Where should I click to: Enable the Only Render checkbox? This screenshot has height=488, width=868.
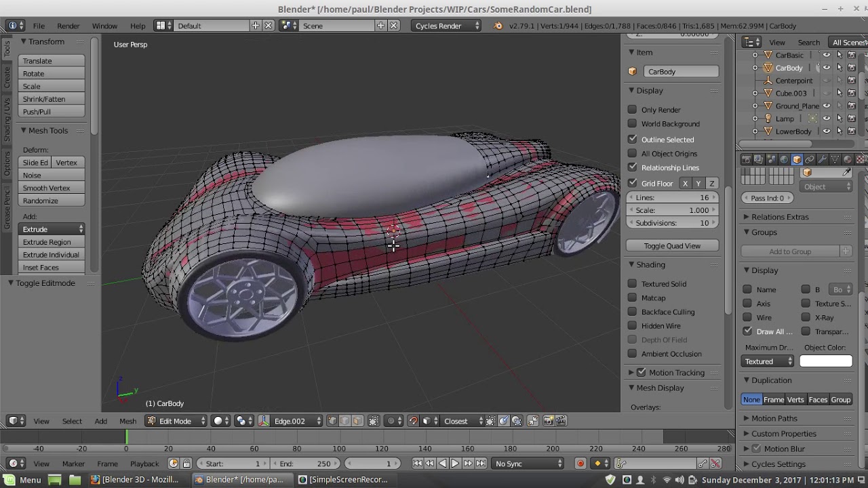point(632,110)
